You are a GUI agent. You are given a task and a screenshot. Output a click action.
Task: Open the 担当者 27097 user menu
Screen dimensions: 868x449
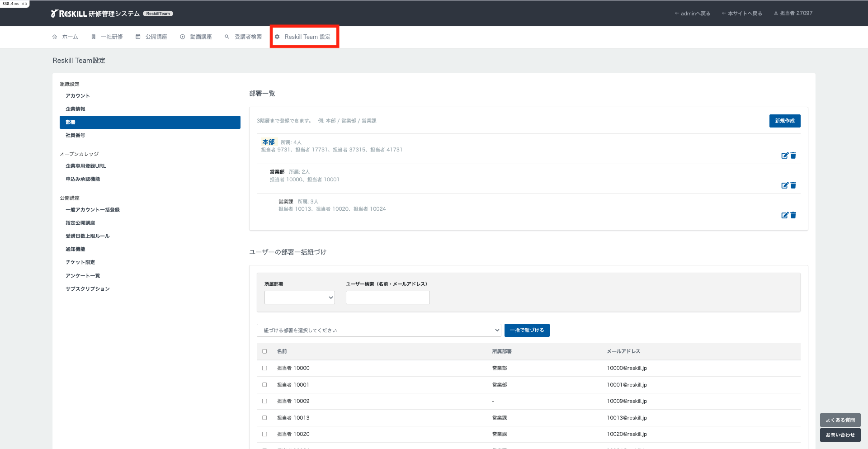click(793, 13)
